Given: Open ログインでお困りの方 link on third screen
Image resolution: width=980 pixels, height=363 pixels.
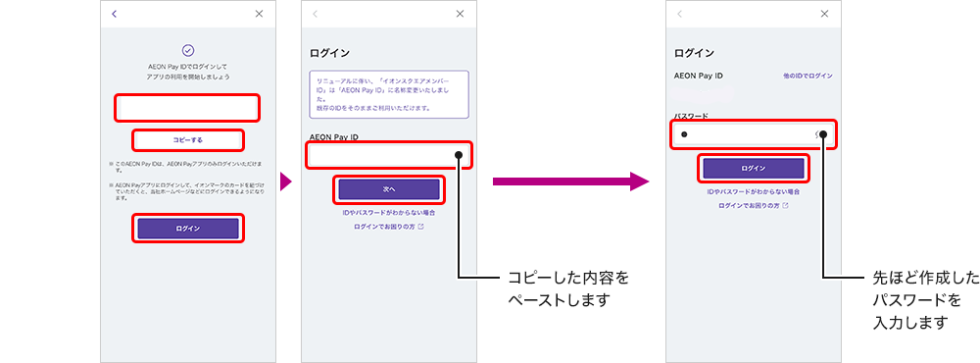Looking at the screenshot, I should (x=753, y=205).
